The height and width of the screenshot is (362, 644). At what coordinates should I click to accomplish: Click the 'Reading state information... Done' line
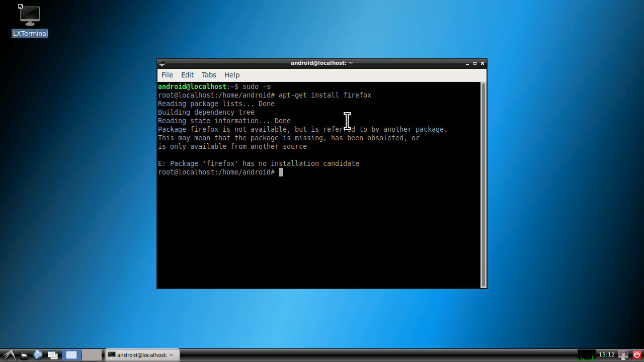(x=224, y=121)
